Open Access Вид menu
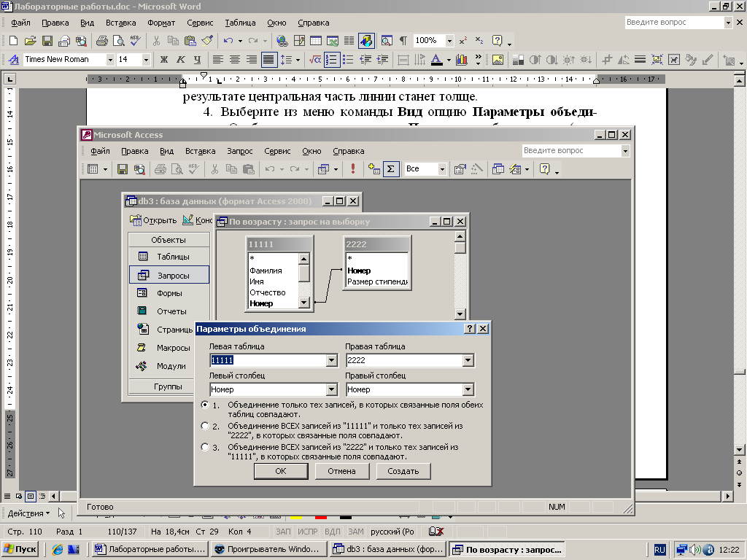Image resolution: width=747 pixels, height=560 pixels. pyautogui.click(x=166, y=151)
